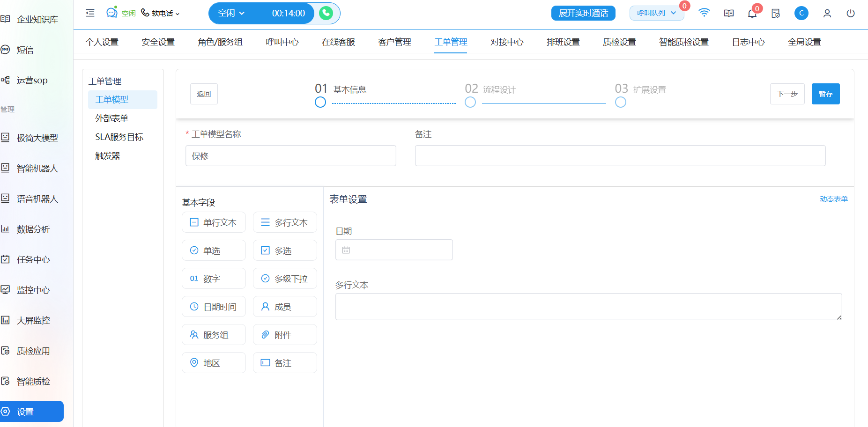868x427 pixels.
Task: Open the WiFi network status icon
Action: (704, 13)
